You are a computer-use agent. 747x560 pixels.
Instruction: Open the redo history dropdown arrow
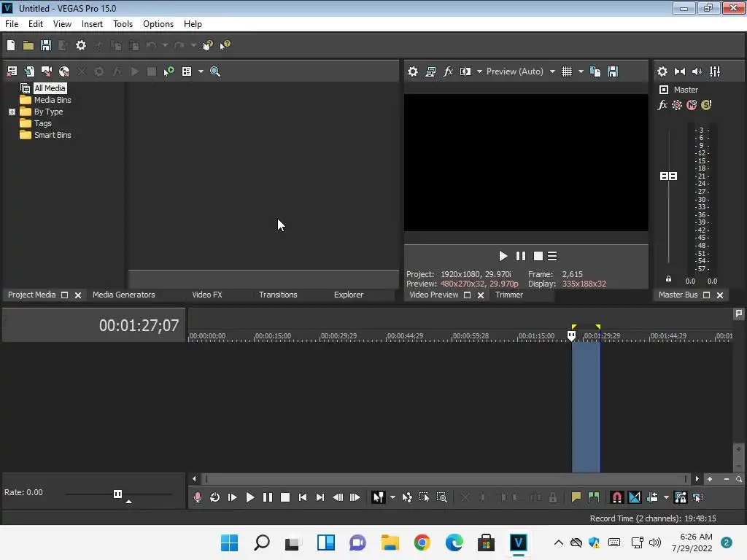point(193,45)
